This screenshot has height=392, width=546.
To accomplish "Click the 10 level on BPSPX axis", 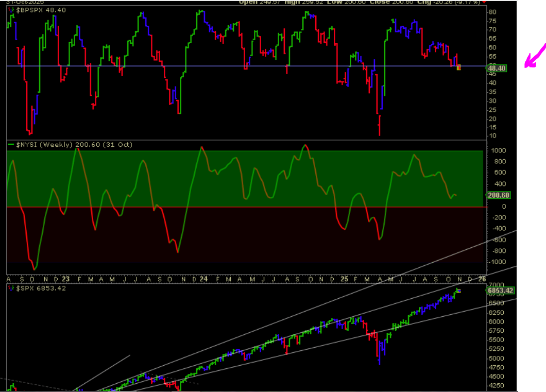I will point(492,136).
